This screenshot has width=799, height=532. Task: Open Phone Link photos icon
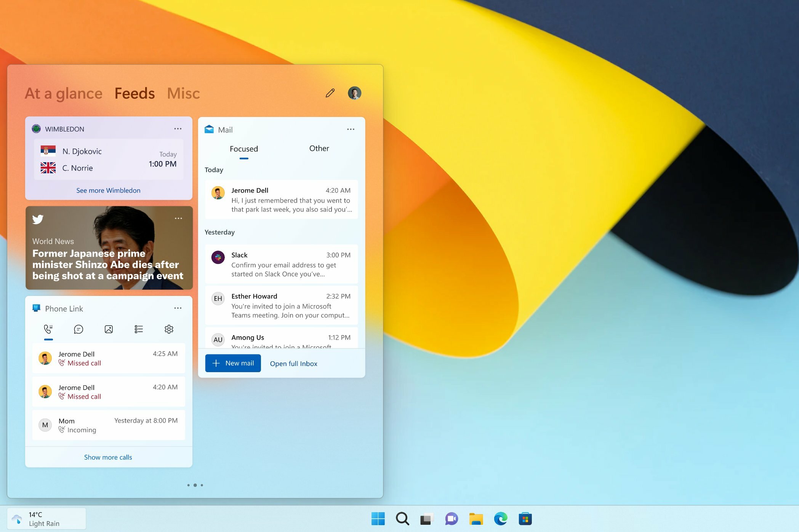(x=109, y=329)
